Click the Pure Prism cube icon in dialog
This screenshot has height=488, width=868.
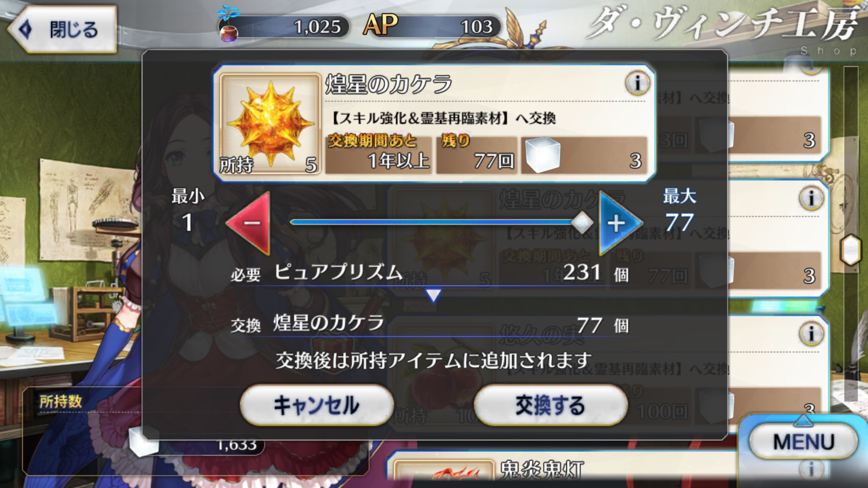point(543,154)
